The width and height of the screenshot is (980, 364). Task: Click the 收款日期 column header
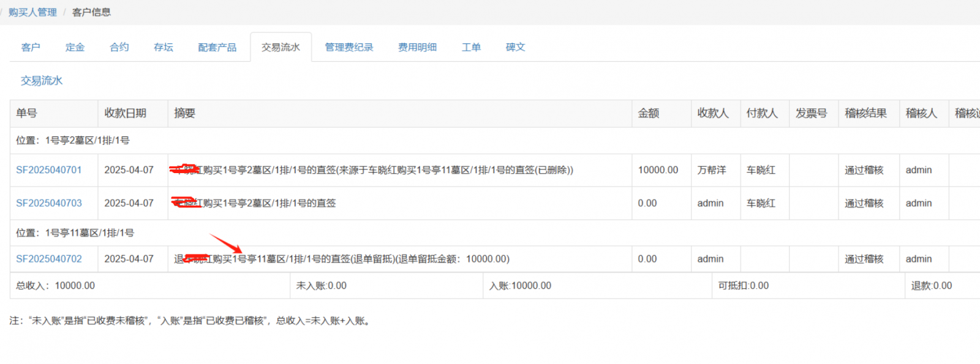click(x=126, y=113)
